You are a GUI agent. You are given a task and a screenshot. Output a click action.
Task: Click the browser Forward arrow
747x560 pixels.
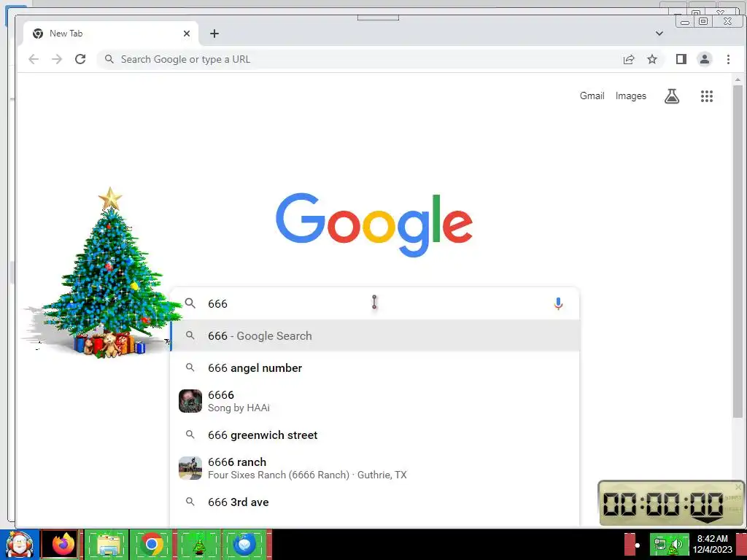pyautogui.click(x=57, y=59)
